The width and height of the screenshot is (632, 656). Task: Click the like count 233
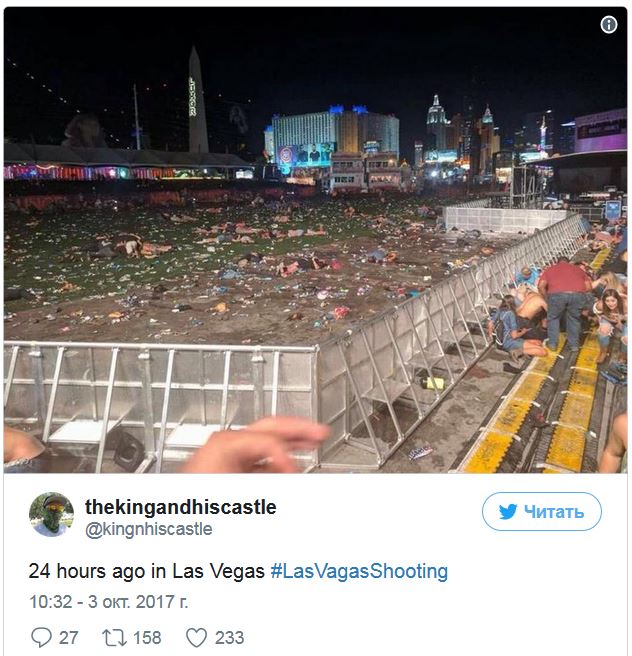point(229,638)
